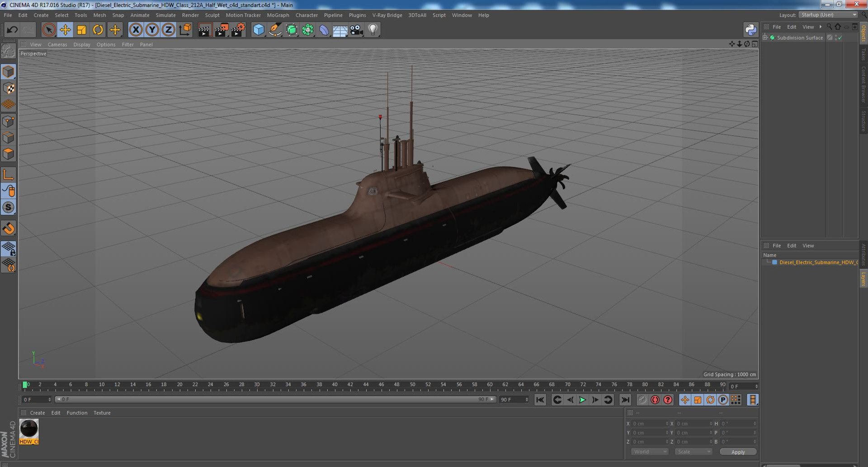Viewport: 868px width, 467px height.
Task: Toggle Subdivision Surface visibility dots
Action: [x=836, y=37]
